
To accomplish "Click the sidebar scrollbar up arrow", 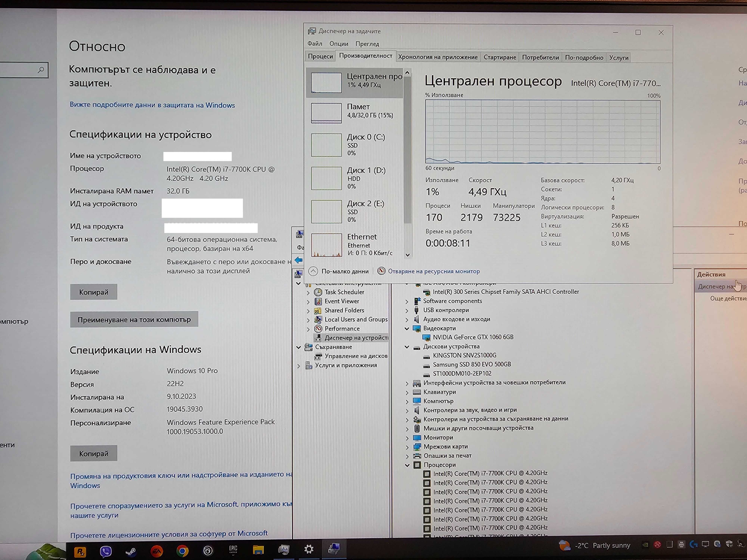I will [x=407, y=73].
